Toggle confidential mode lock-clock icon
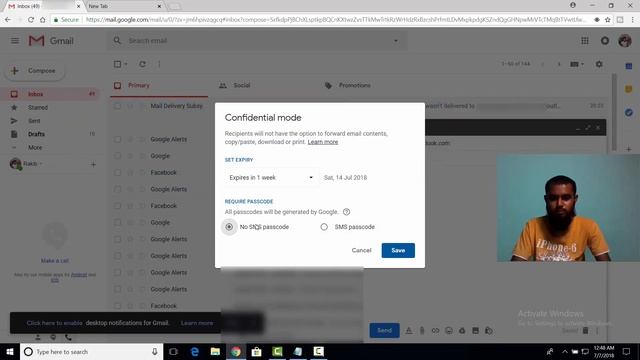Screen dimensions: 640x360 [x=489, y=331]
